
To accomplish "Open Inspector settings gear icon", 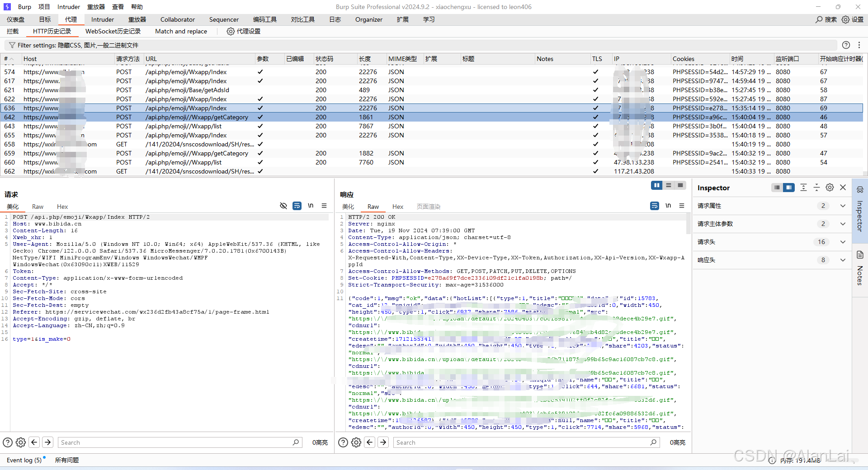I will pos(830,188).
